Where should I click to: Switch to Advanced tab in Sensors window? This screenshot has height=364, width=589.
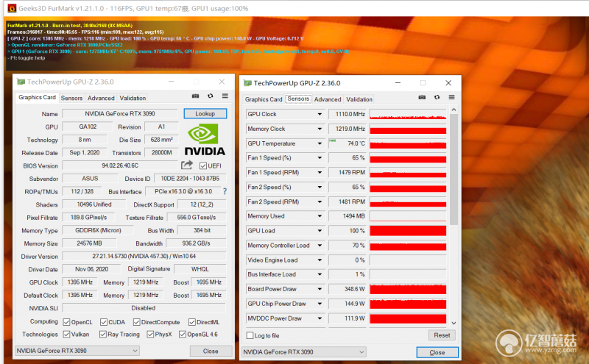pyautogui.click(x=328, y=99)
